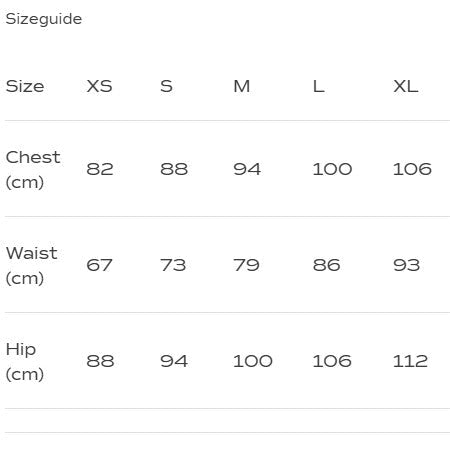
Task: Select the M size column header
Action: 242,86
